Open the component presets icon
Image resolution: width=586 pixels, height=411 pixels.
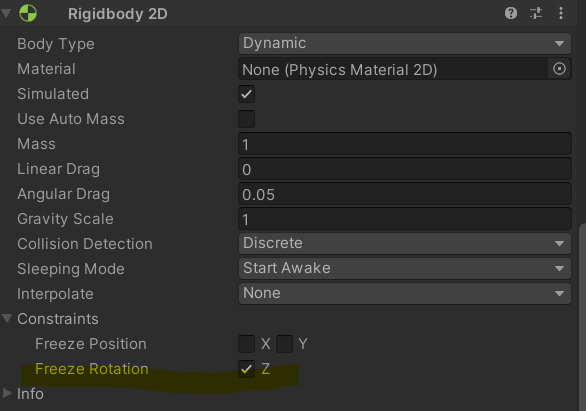pyautogui.click(x=536, y=13)
